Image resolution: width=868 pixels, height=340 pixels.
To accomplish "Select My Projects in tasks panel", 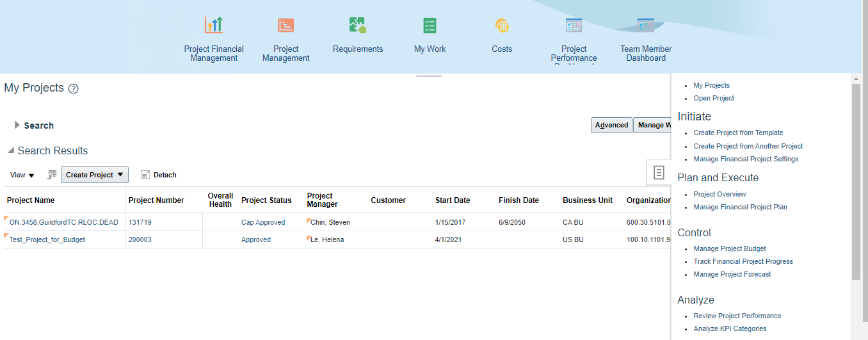I will point(711,85).
